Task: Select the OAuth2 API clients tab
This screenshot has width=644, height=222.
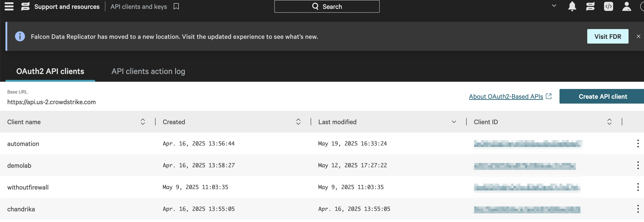Action: click(x=50, y=71)
